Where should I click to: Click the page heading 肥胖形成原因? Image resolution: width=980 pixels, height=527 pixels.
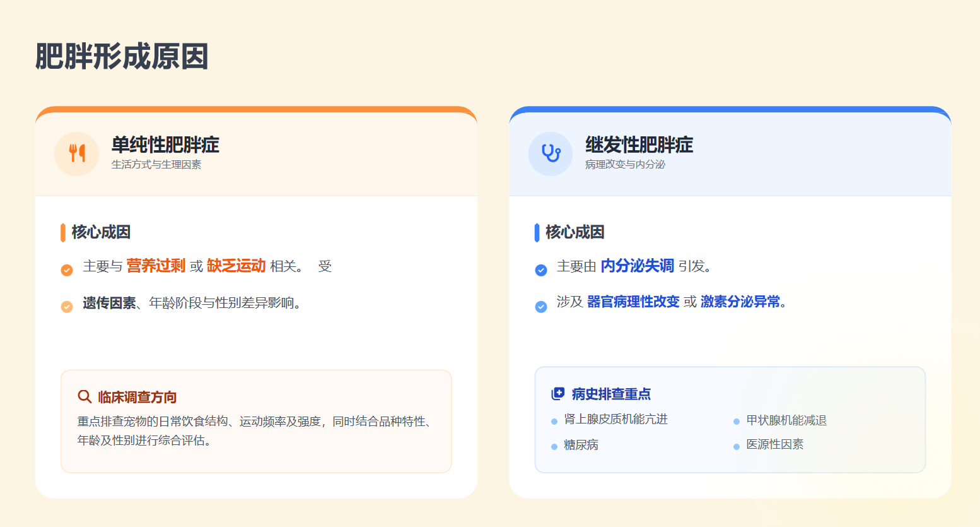click(x=122, y=57)
